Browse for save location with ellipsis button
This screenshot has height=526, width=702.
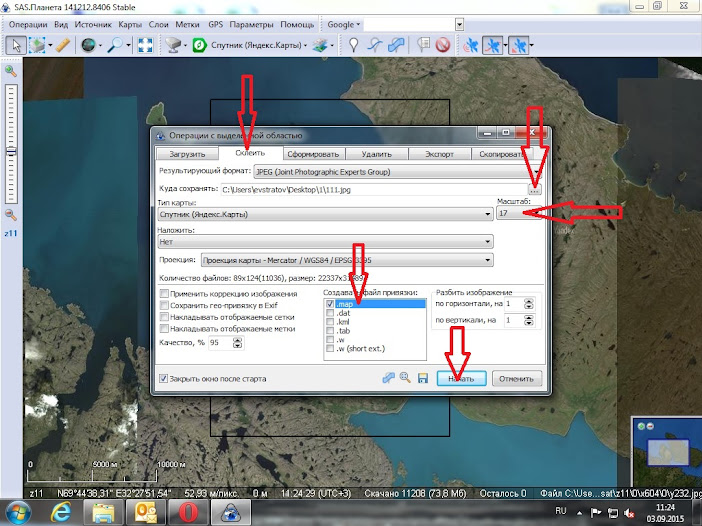click(535, 190)
